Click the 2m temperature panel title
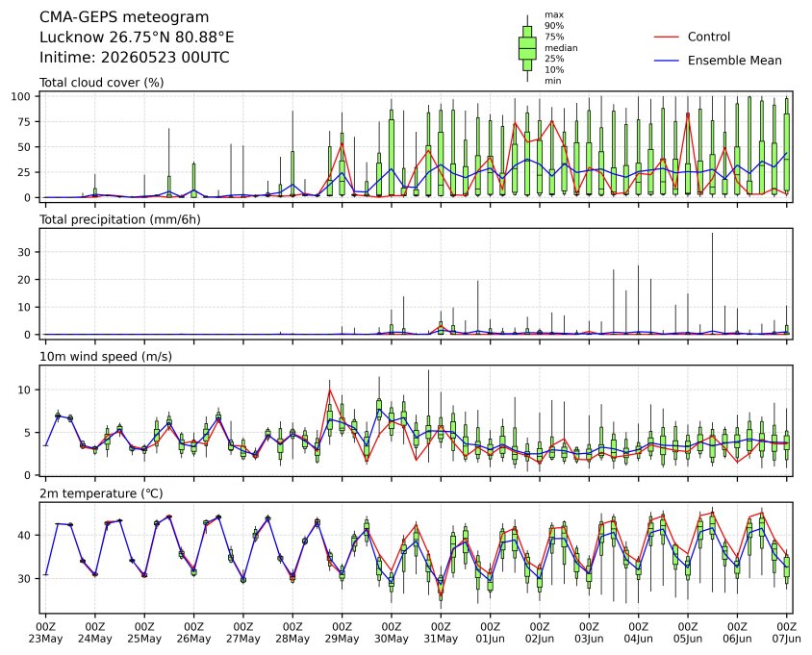Viewport: 812px width, 655px height. [x=101, y=493]
